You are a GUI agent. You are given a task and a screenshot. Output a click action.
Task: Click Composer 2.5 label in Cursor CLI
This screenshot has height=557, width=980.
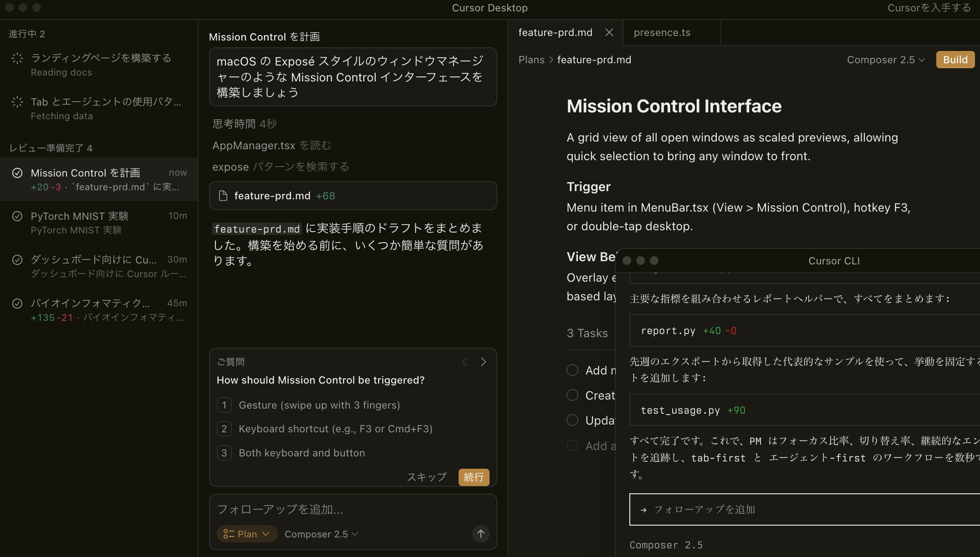click(666, 545)
